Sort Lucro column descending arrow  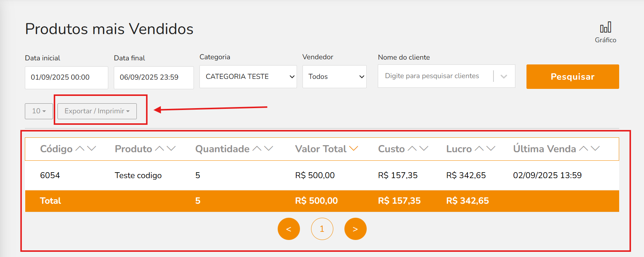click(491, 148)
